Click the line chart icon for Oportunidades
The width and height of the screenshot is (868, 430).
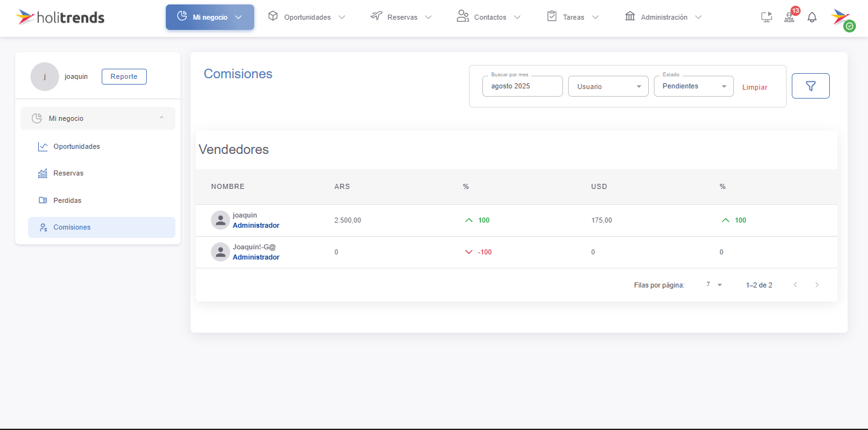[43, 146]
